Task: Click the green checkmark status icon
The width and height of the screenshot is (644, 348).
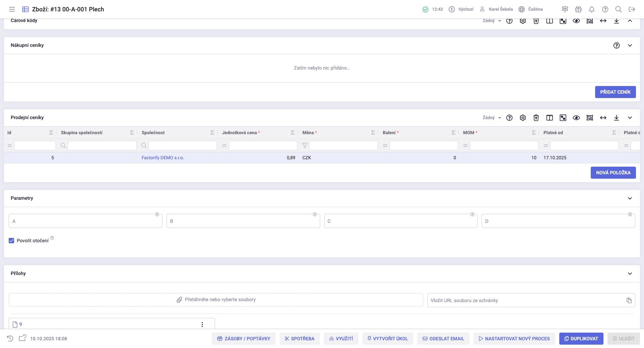Action: pos(425,9)
